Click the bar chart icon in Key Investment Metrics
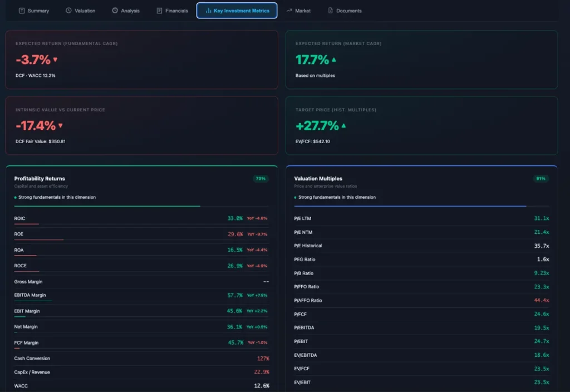 tap(208, 11)
